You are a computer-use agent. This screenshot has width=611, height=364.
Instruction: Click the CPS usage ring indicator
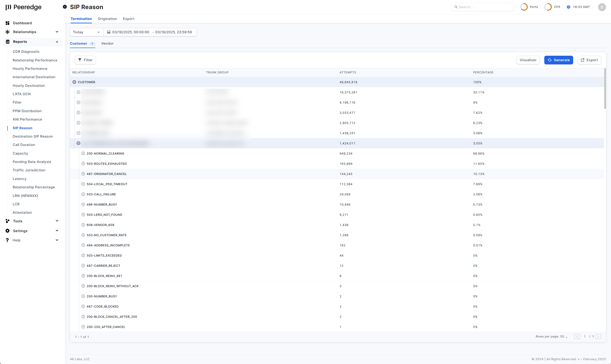point(548,7)
